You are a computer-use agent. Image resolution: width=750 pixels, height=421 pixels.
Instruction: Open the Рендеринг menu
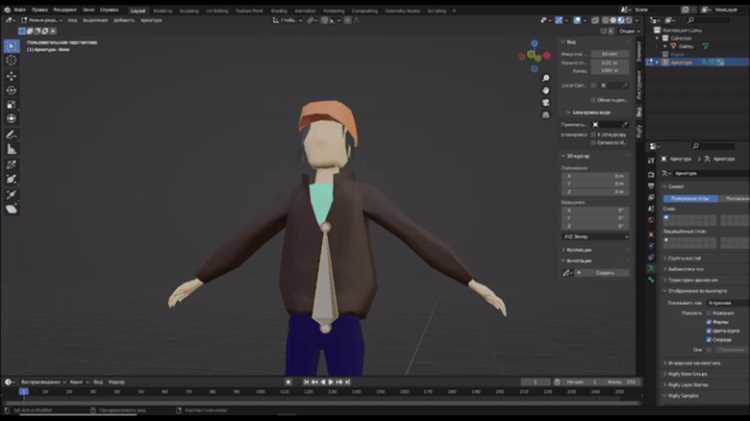click(65, 10)
